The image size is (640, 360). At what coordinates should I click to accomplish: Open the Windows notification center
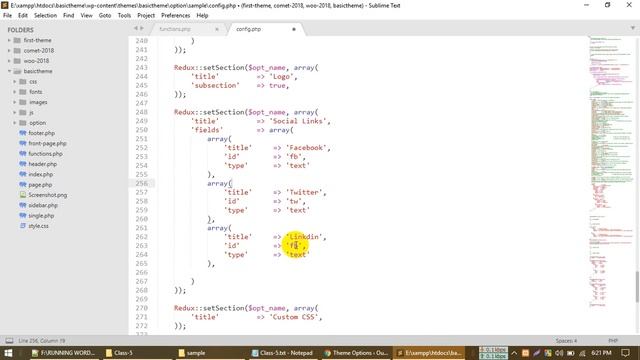click(625, 353)
